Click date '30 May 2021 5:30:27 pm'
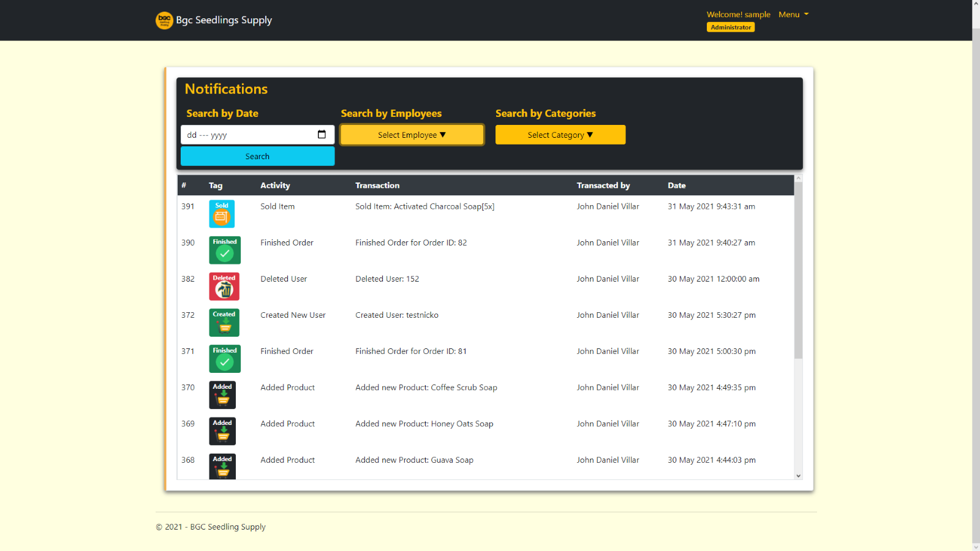 point(712,315)
